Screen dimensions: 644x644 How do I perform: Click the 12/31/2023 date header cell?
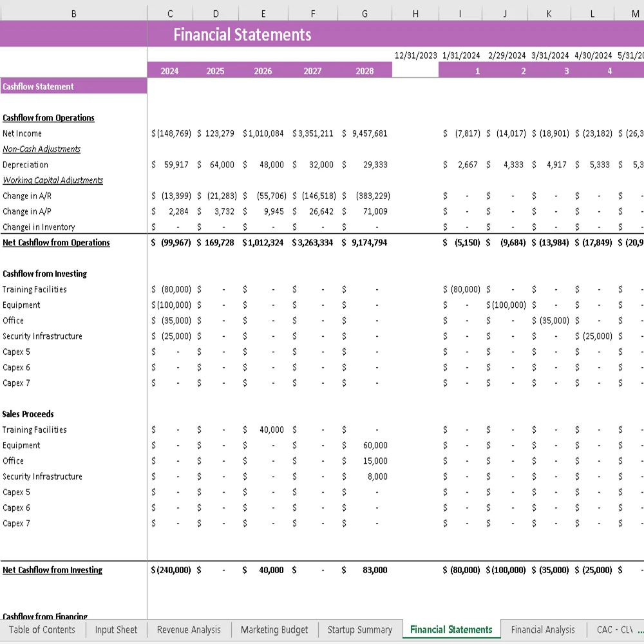tap(415, 55)
